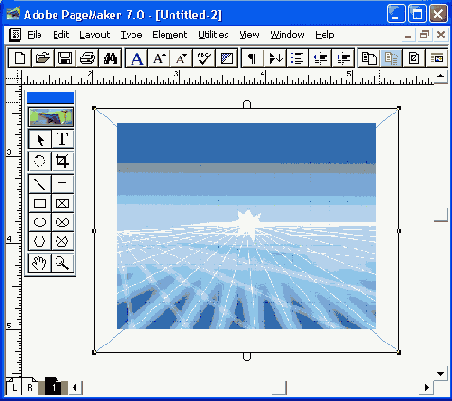Screen dimensions: 452x401
Task: Click the Save disk toolbar icon
Action: pyautogui.click(x=65, y=58)
